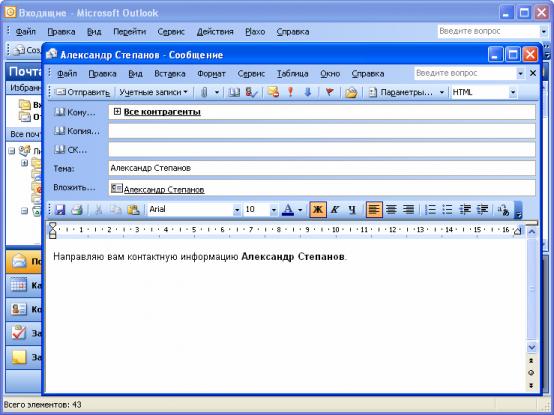554x415 pixels.
Task: Open the dropdown arrow next to the paperclip
Action: 217,93
